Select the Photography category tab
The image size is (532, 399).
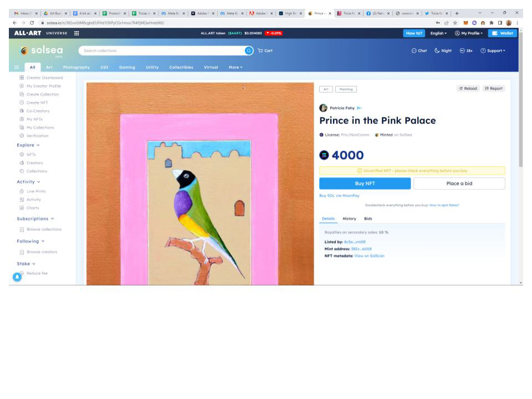(76, 67)
